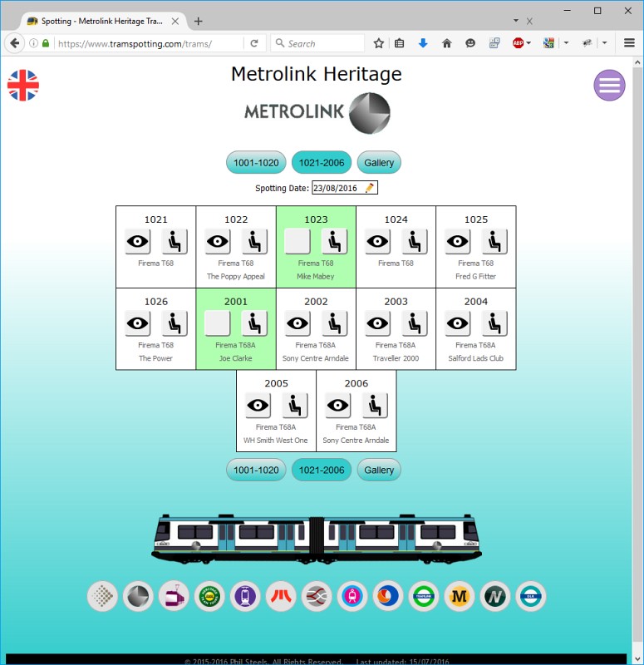
Task: Click the dotted diamond operator logo
Action: 102,596
